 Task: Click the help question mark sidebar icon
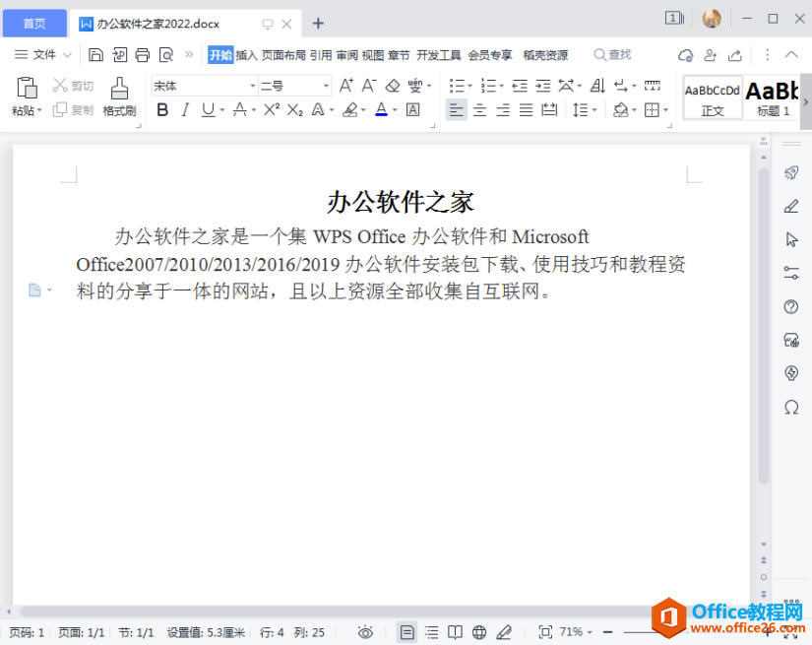(791, 306)
